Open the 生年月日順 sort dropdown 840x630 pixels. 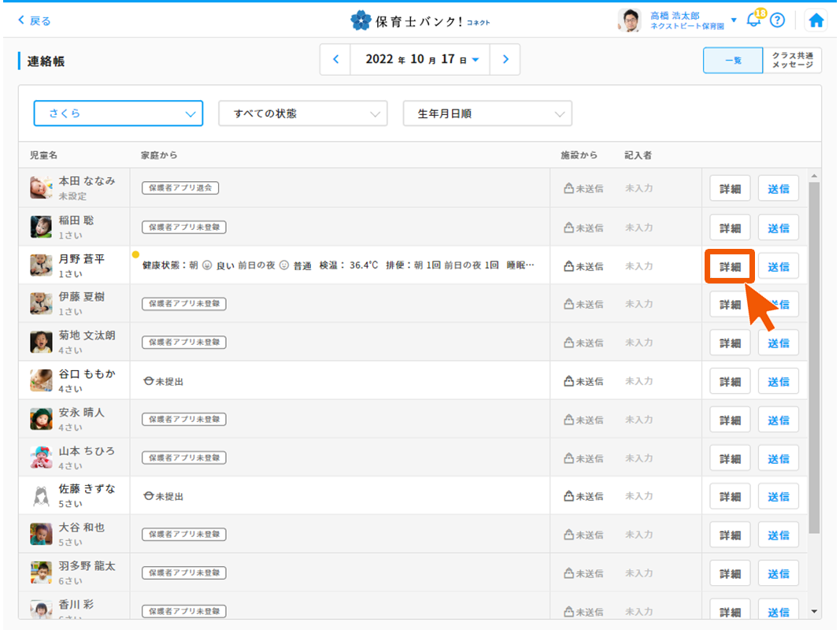tap(487, 113)
